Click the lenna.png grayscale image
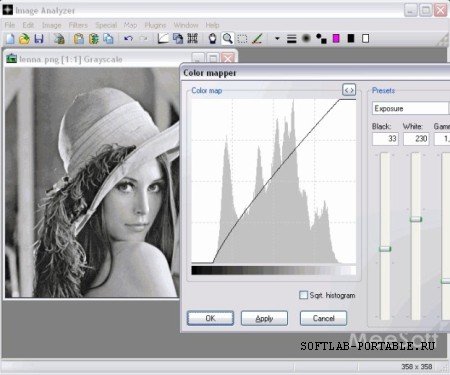This screenshot has width=450, height=375. click(x=92, y=182)
